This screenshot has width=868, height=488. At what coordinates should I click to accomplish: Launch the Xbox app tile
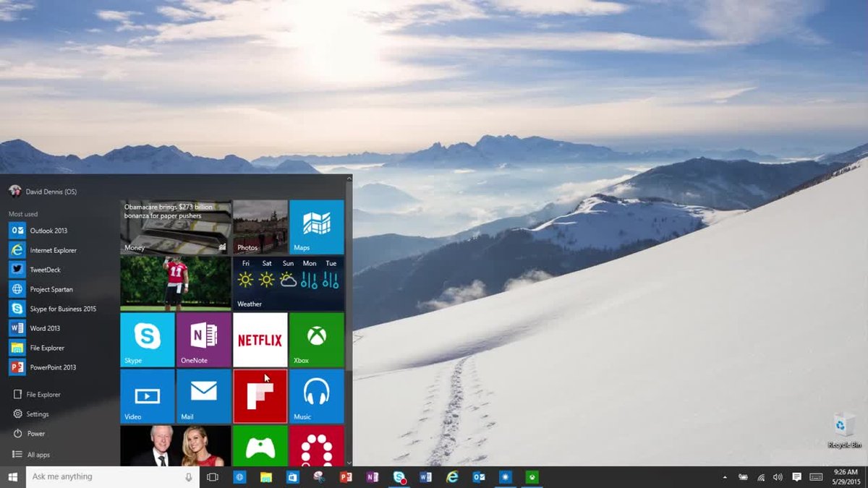coord(317,340)
